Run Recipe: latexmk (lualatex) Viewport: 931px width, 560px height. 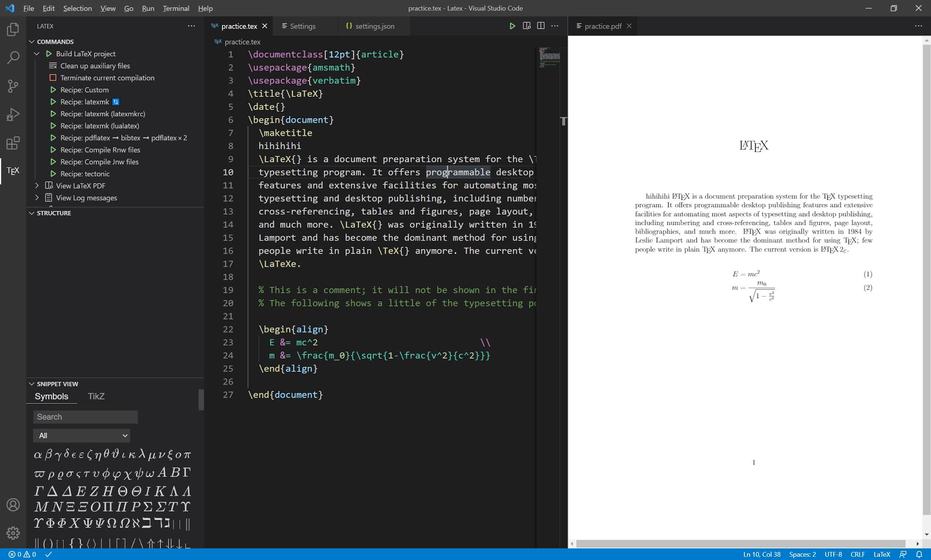pyautogui.click(x=100, y=126)
